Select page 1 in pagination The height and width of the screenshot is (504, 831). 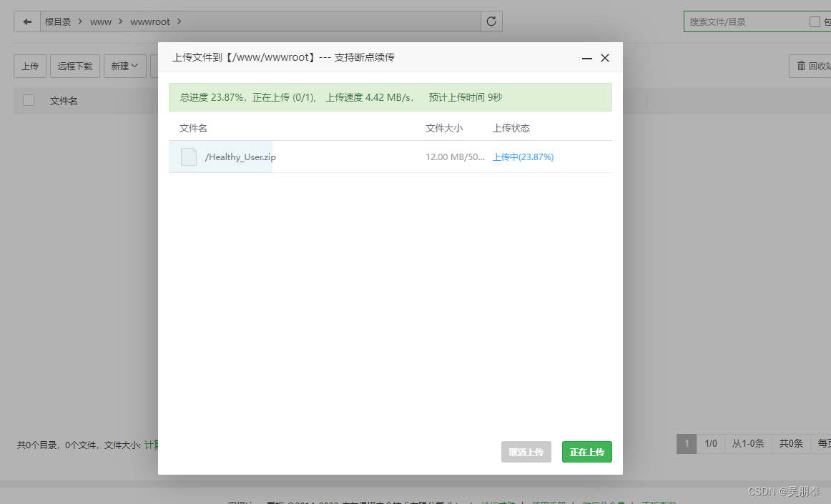pos(687,443)
